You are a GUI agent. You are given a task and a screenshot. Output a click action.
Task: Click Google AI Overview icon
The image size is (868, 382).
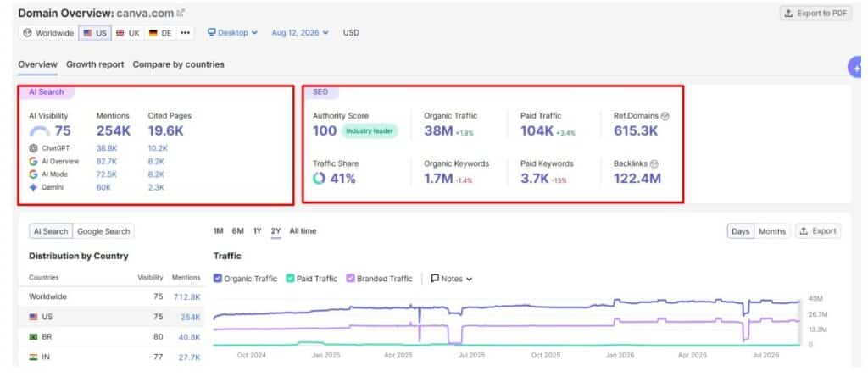tap(34, 162)
